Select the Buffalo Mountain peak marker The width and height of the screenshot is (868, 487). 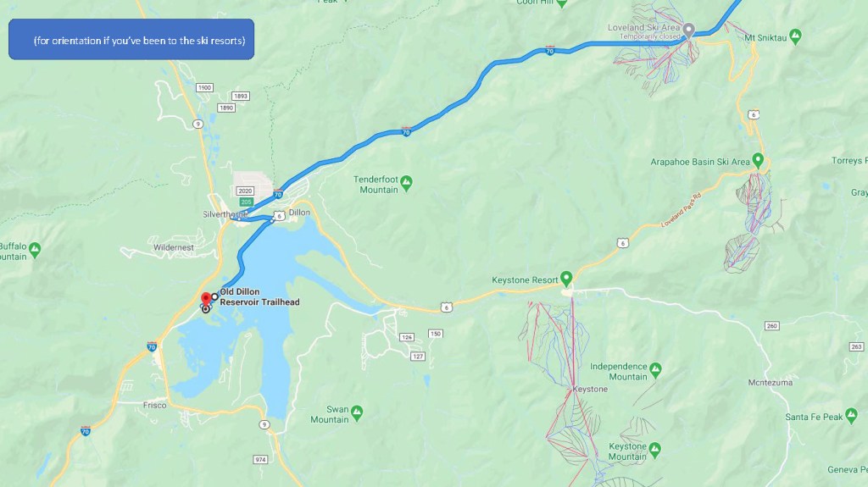coord(34,250)
